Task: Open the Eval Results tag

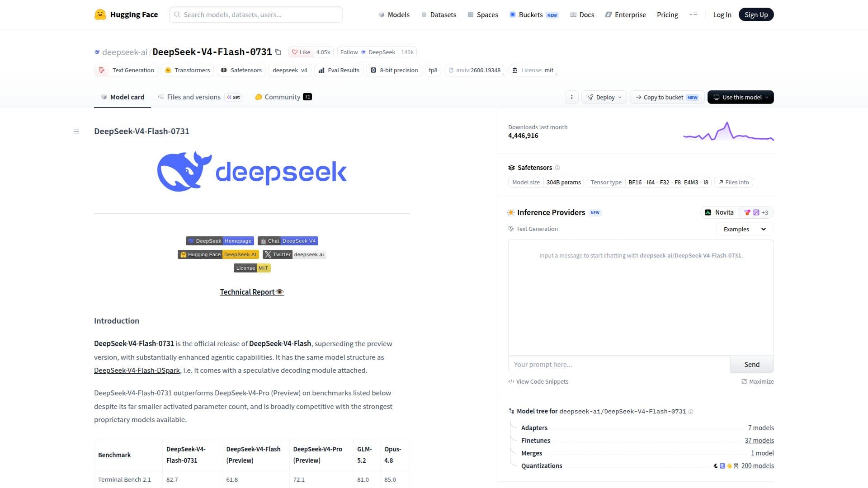Action: click(339, 70)
